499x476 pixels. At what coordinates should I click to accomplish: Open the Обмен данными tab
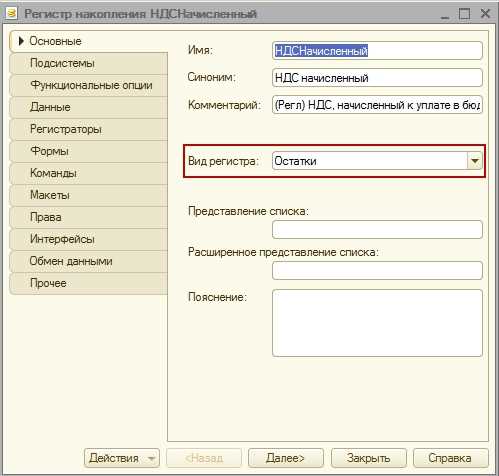[89, 261]
